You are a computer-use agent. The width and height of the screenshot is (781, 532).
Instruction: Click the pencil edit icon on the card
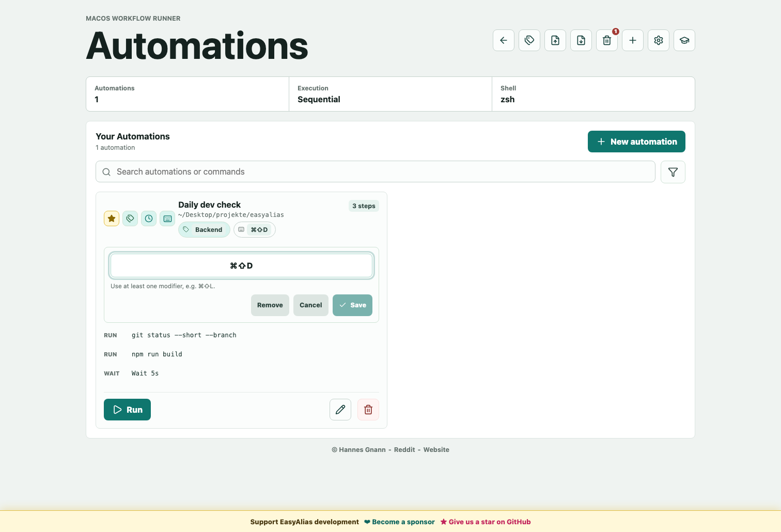340,410
